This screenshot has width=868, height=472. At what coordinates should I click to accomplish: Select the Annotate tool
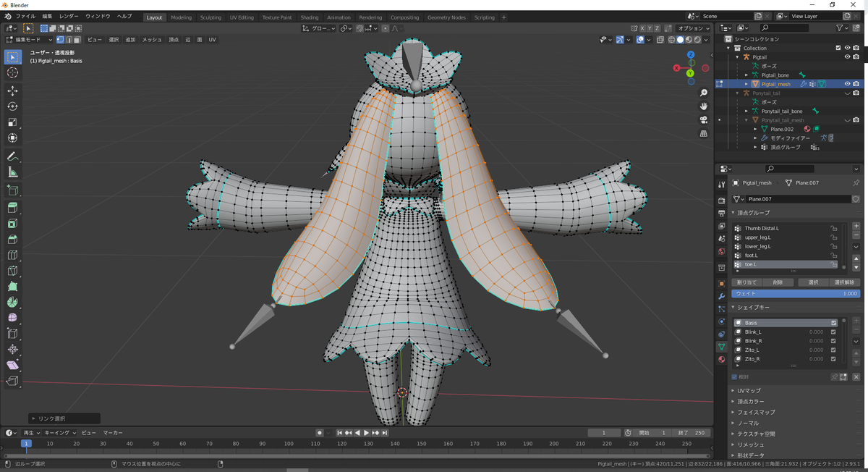coord(12,156)
